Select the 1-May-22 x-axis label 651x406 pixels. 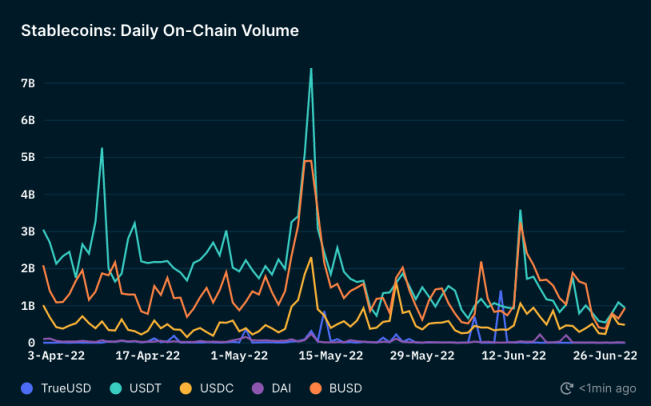(239, 356)
